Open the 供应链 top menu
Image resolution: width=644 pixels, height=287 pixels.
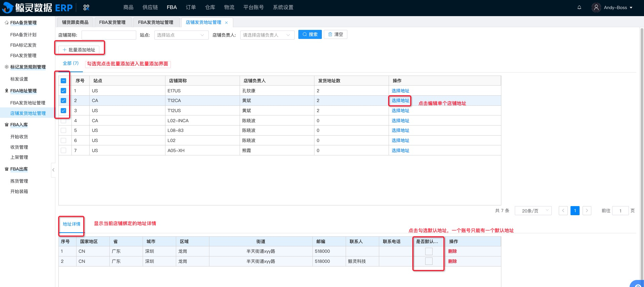tap(150, 7)
